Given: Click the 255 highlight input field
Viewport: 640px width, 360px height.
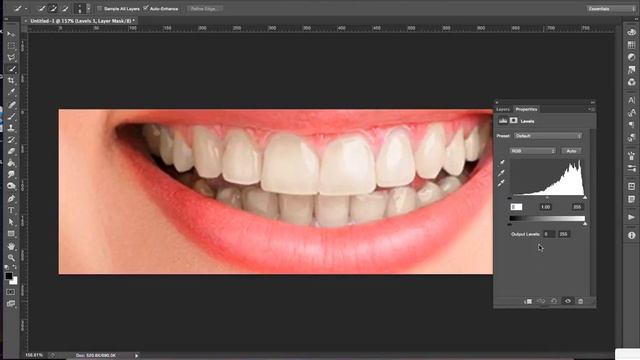Looking at the screenshot, I should [577, 207].
